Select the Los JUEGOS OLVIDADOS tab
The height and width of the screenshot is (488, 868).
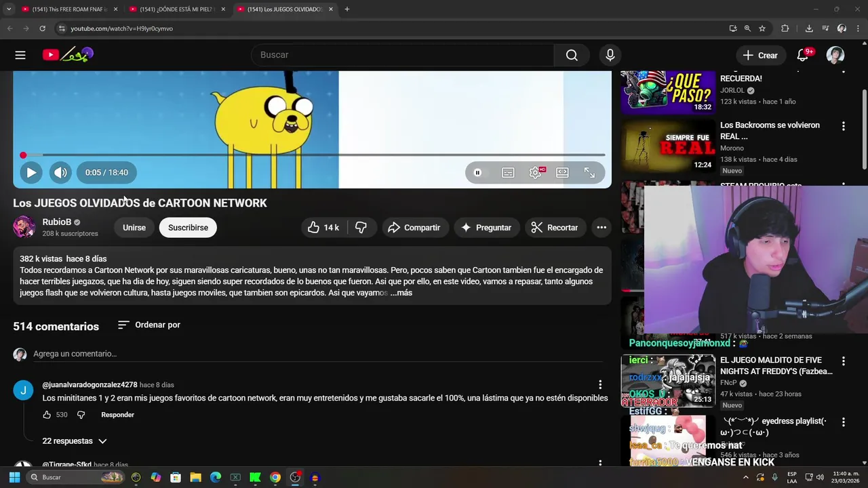coord(285,9)
